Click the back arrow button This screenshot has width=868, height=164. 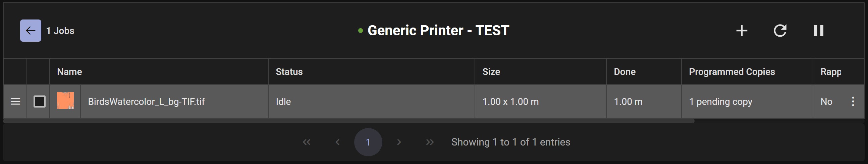click(x=31, y=31)
